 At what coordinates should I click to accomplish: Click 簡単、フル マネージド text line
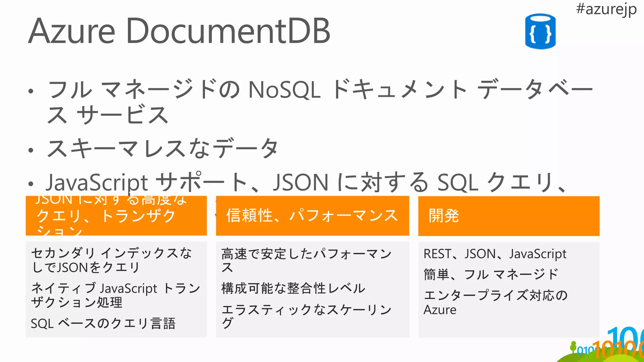coord(491,274)
